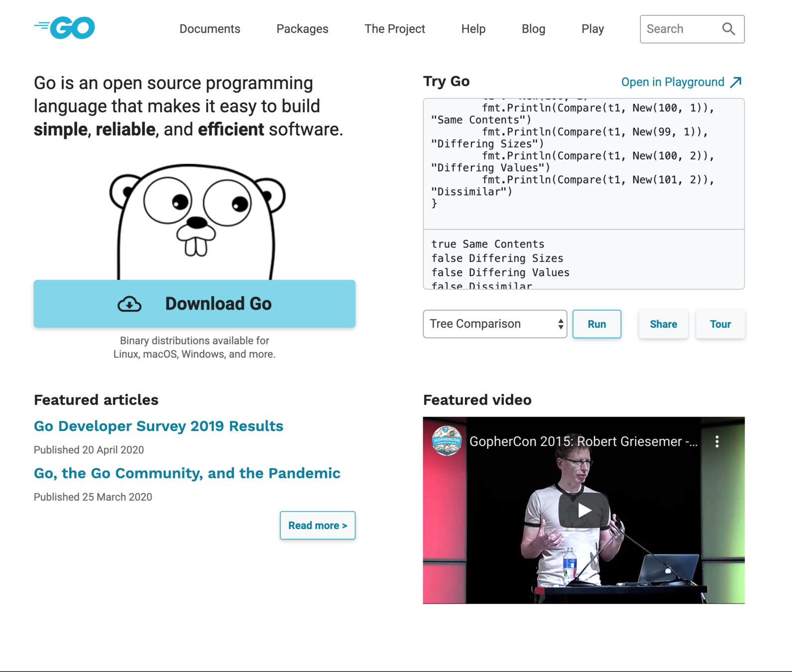Click the 'Binary distributions available for' text

point(195,340)
